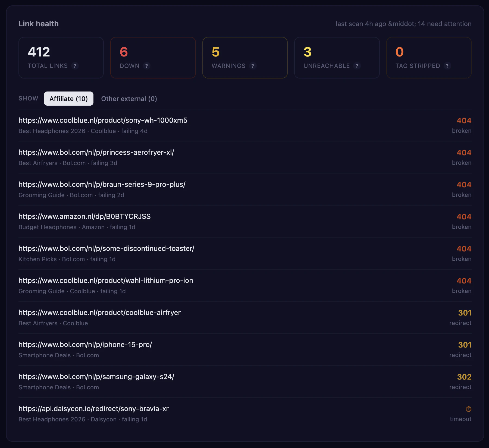Open the 3 Unreachable stat card
Screen dimensions: 489x448
(337, 58)
